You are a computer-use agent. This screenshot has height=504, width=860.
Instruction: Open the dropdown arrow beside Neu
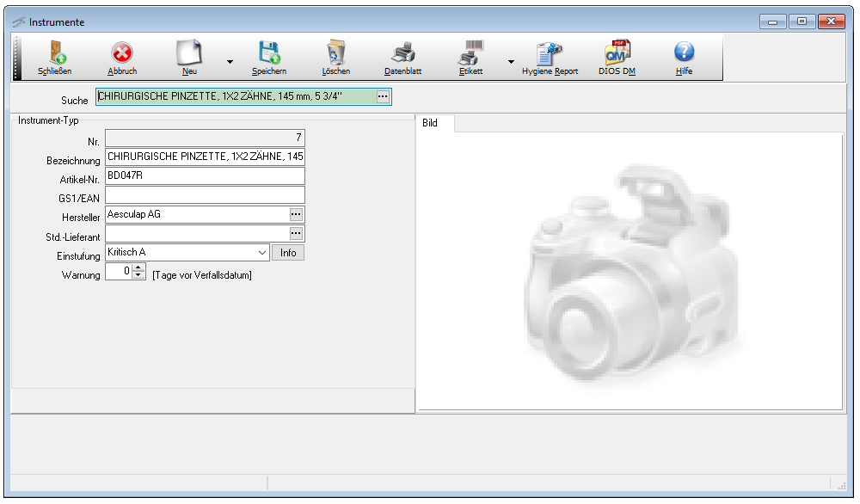[x=230, y=61]
